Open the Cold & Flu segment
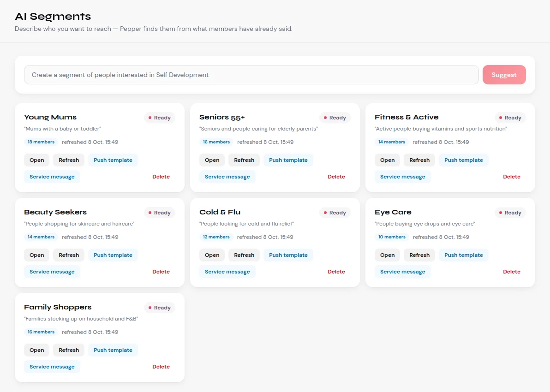This screenshot has height=392, width=550. coord(212,255)
